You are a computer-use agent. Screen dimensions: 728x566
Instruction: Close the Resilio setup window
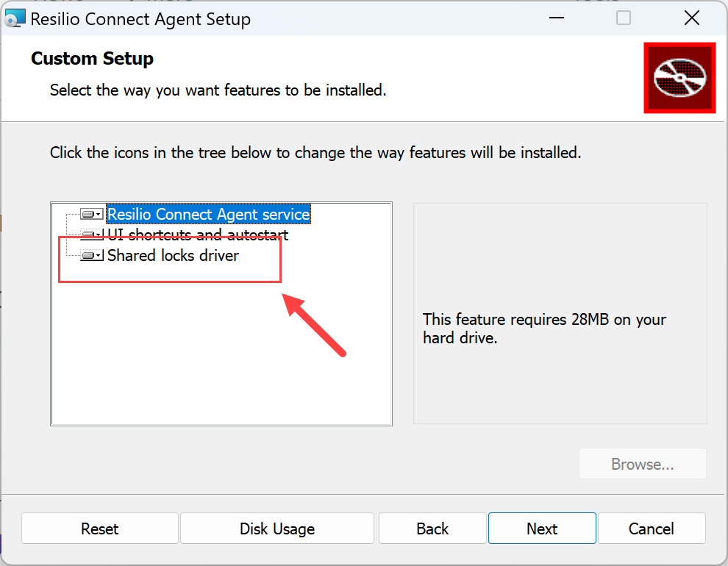(x=691, y=18)
